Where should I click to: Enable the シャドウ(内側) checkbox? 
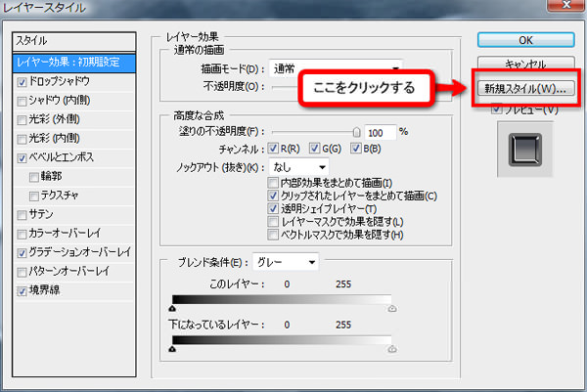pyautogui.click(x=23, y=102)
